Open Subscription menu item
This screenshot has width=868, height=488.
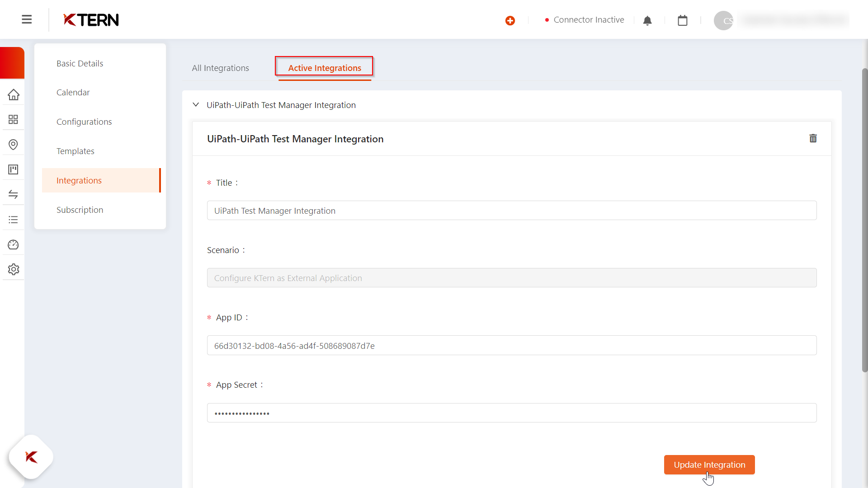[80, 210]
